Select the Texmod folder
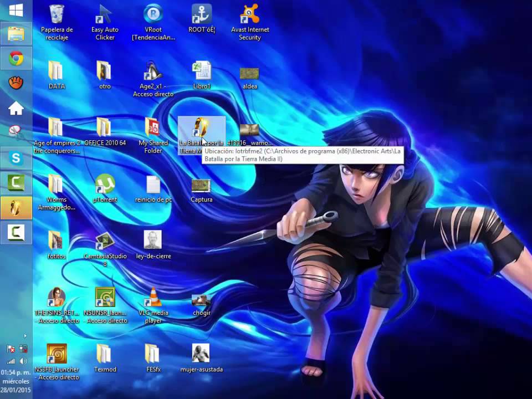Viewport: 532px width, 399px height. 105,359
